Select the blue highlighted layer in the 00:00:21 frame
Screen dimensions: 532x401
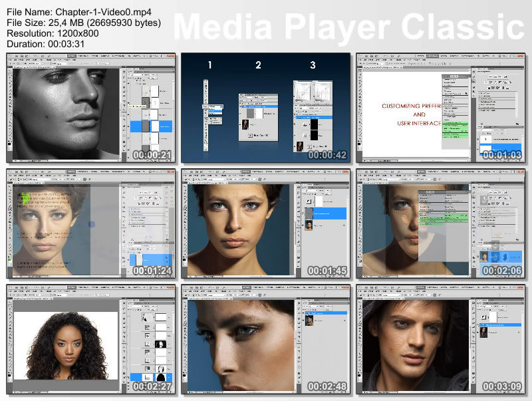[152, 126]
